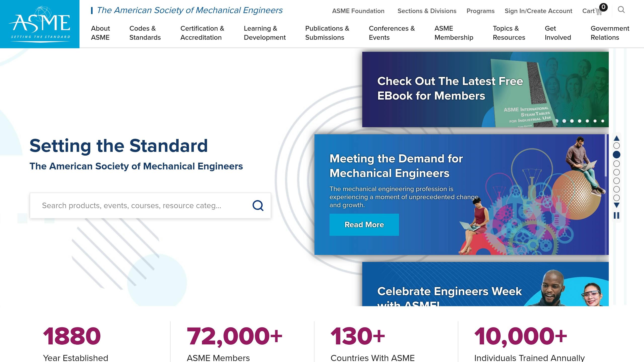Click the Individuals Trained Annually label
Viewport: 644px width, 362px height.
coord(529,358)
